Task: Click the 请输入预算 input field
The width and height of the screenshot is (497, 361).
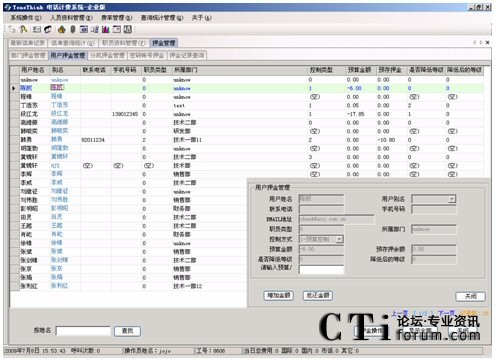Action: pyautogui.click(x=321, y=269)
